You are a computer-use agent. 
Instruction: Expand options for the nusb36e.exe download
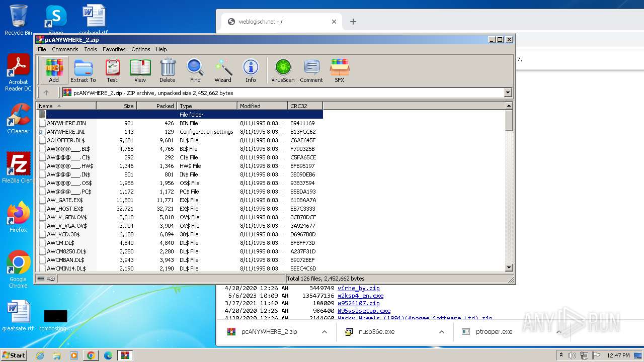click(x=442, y=332)
